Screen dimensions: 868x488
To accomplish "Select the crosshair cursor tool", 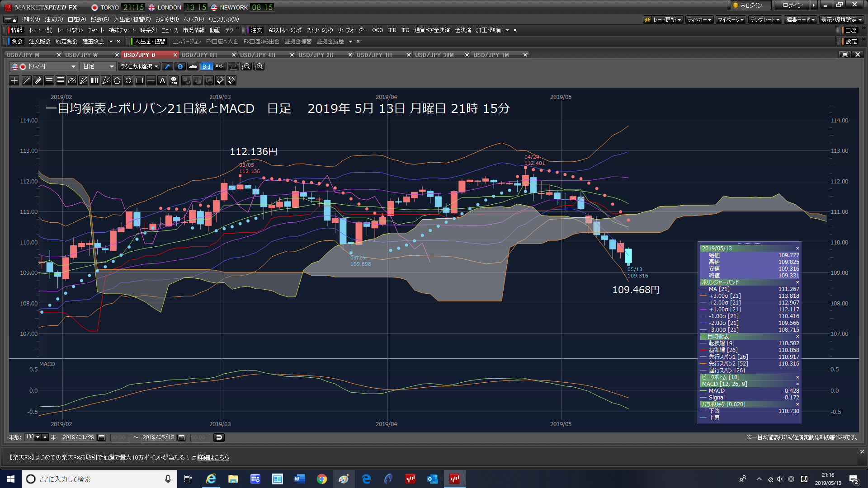I will pyautogui.click(x=14, y=80).
